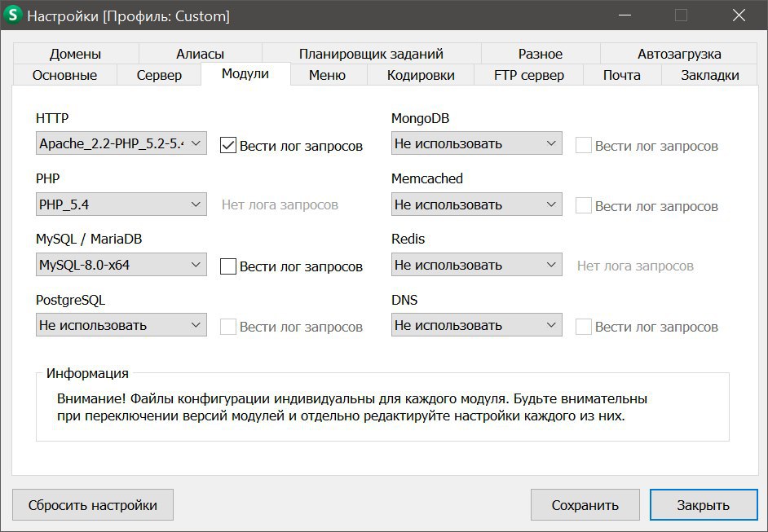The width and height of the screenshot is (768, 532).
Task: Click the 'Внимание! Файлы конфигурации' info text
Action: [x=352, y=407]
